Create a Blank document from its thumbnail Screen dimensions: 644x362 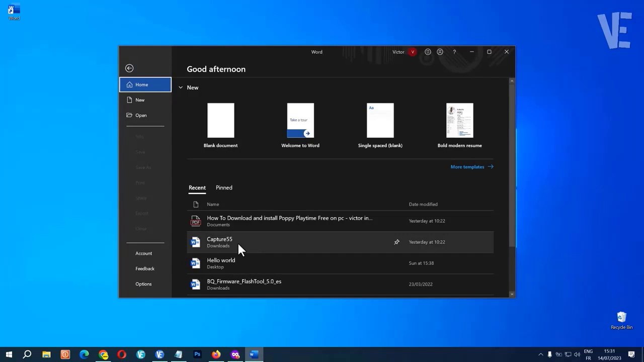[221, 121]
